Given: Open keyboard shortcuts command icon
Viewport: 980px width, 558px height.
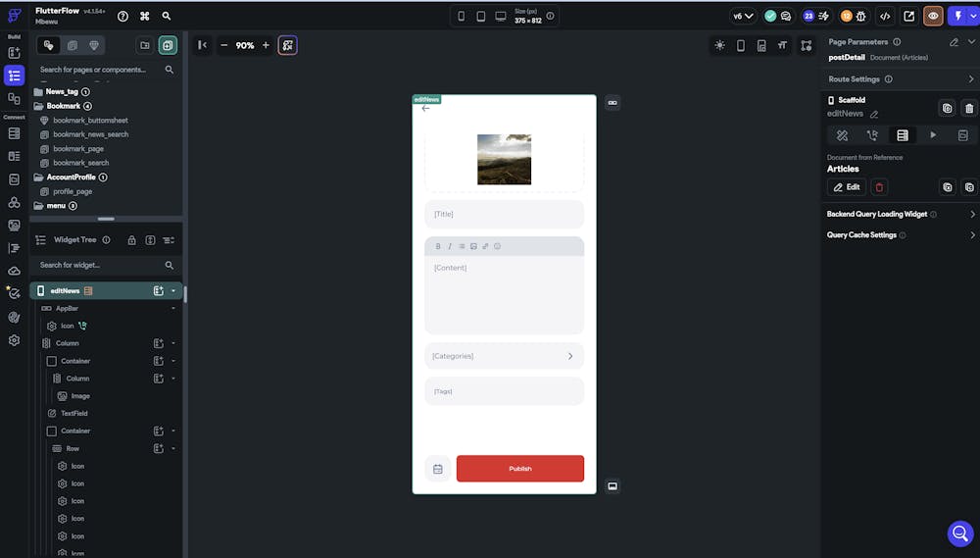Looking at the screenshot, I should 144,17.
